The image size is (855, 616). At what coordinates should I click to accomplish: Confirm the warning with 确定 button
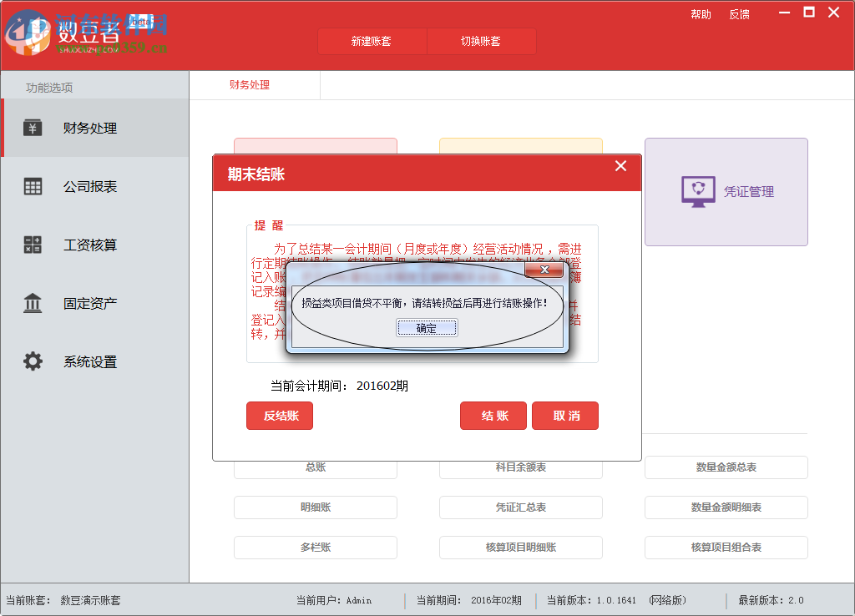(x=427, y=327)
